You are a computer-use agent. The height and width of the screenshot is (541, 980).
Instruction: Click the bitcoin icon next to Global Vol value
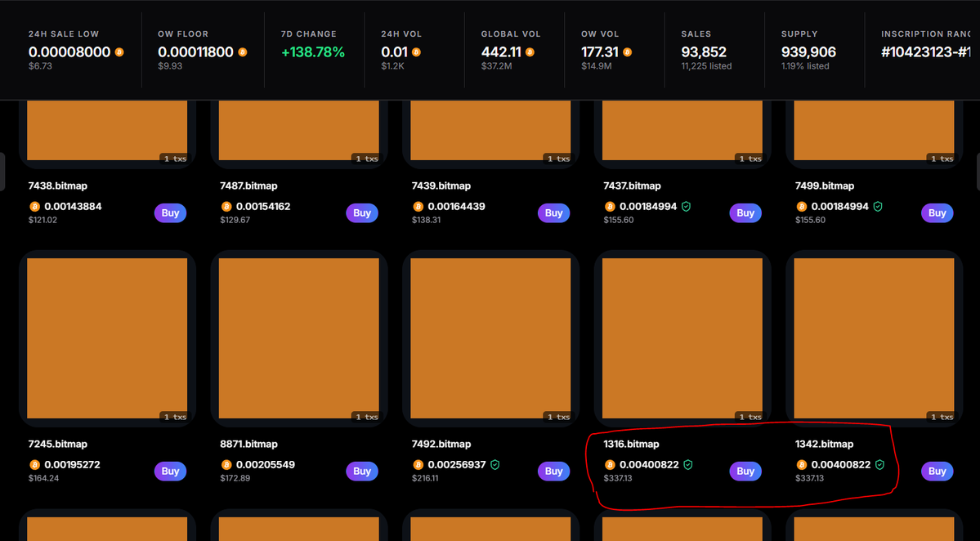click(x=530, y=52)
